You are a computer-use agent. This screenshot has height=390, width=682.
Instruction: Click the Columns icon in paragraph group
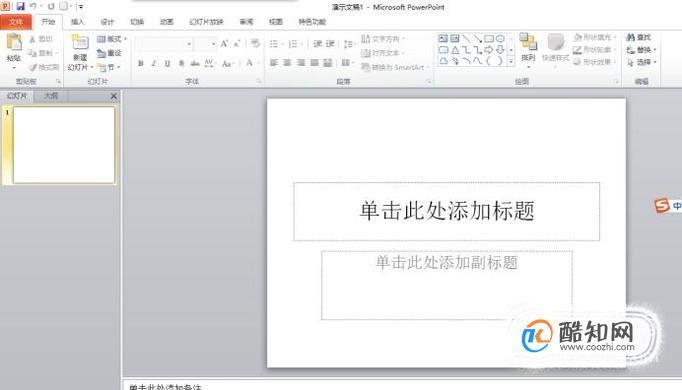pos(346,63)
